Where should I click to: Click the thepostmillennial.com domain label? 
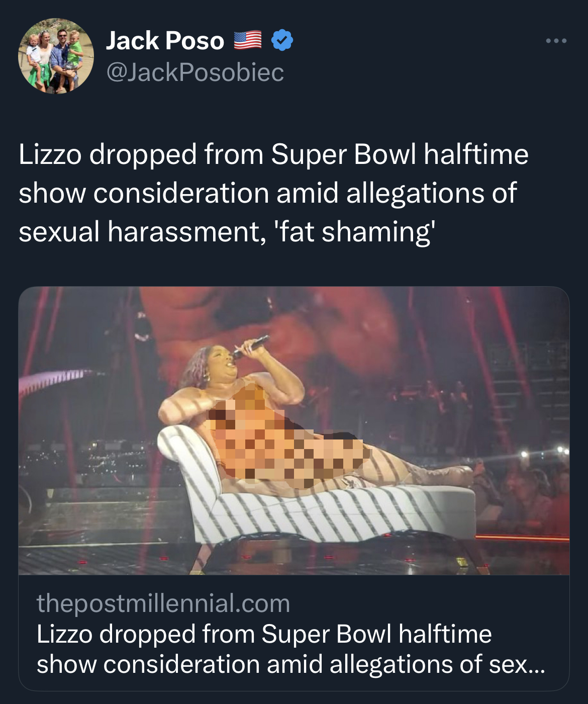point(163,603)
